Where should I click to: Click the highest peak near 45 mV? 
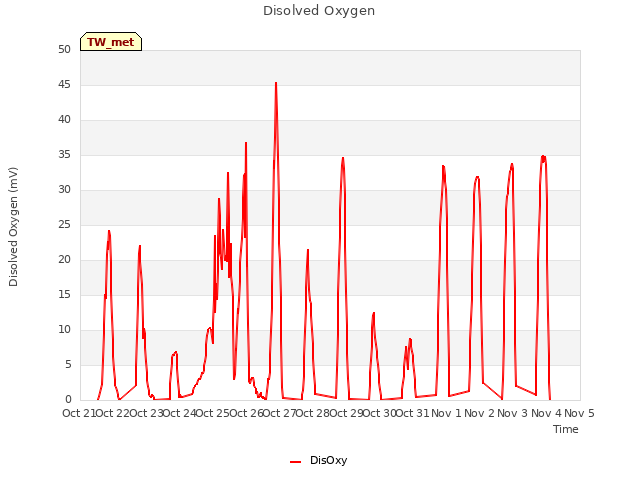coord(276,83)
